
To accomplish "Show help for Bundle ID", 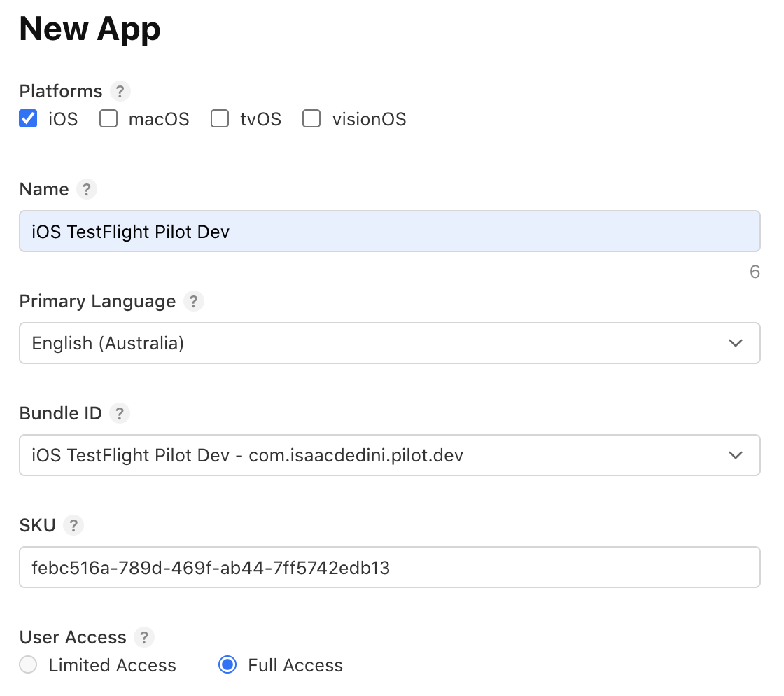I will click(x=120, y=414).
